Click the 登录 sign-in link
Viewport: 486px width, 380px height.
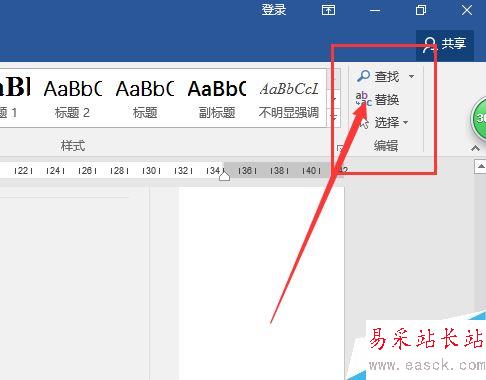point(274,10)
